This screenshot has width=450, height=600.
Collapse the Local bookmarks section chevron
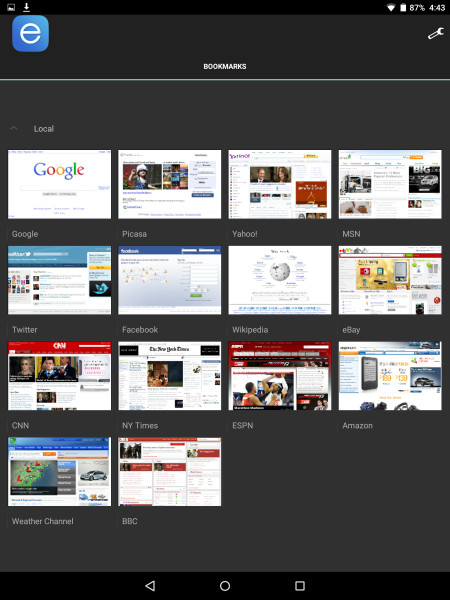point(14,128)
